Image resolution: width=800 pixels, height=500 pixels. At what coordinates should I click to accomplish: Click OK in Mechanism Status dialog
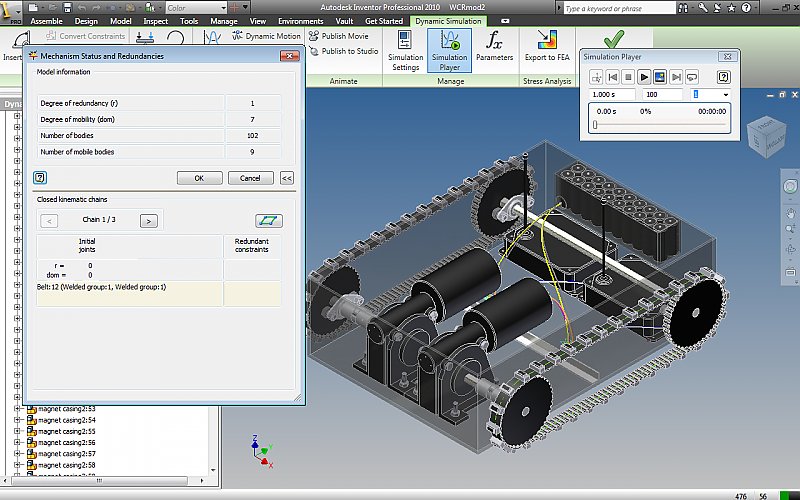pyautogui.click(x=199, y=178)
